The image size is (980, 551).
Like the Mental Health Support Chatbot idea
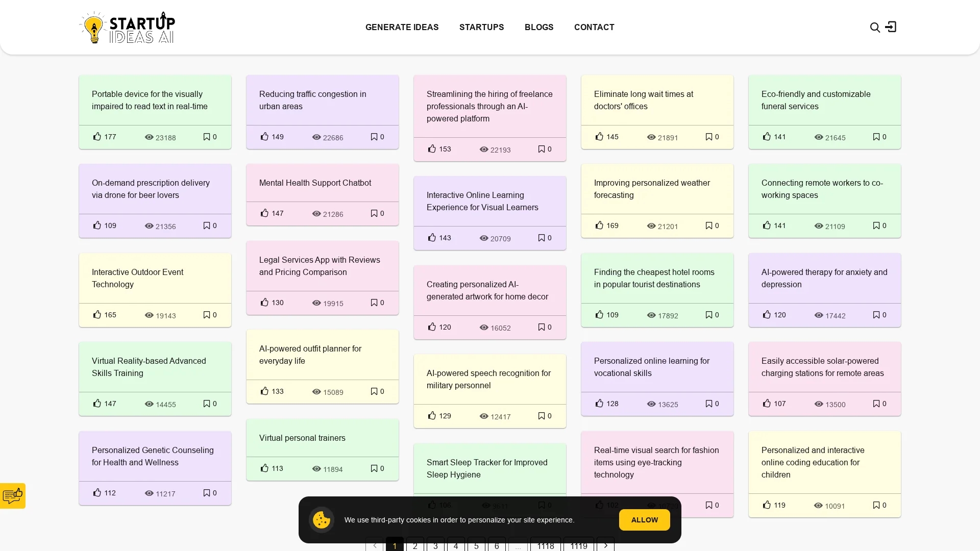(264, 213)
